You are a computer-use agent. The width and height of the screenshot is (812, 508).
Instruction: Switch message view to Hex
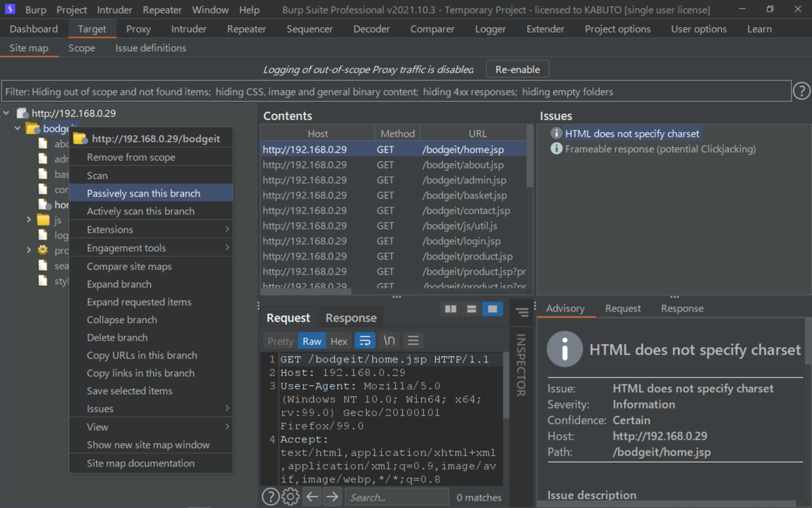point(339,341)
